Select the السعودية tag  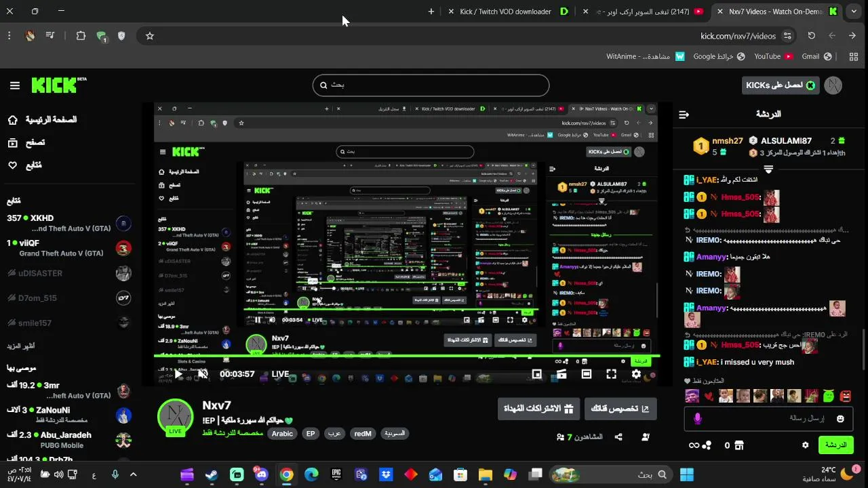[395, 434]
